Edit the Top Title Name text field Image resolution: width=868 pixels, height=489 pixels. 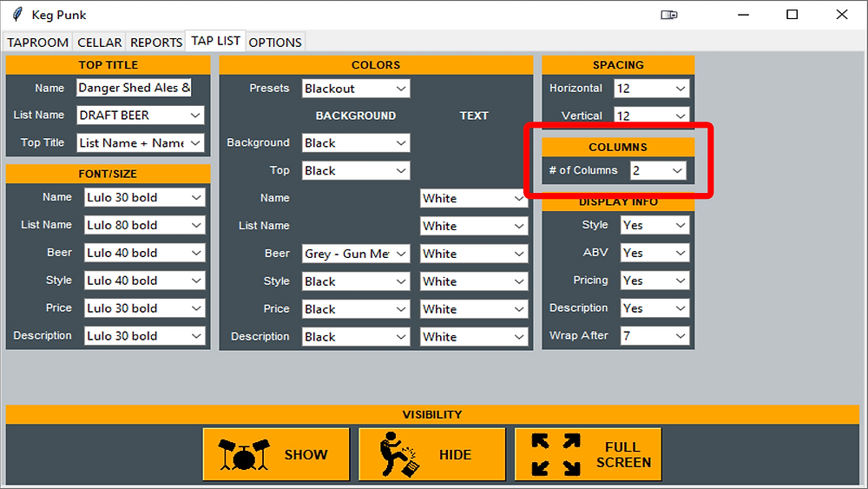pyautogui.click(x=134, y=88)
